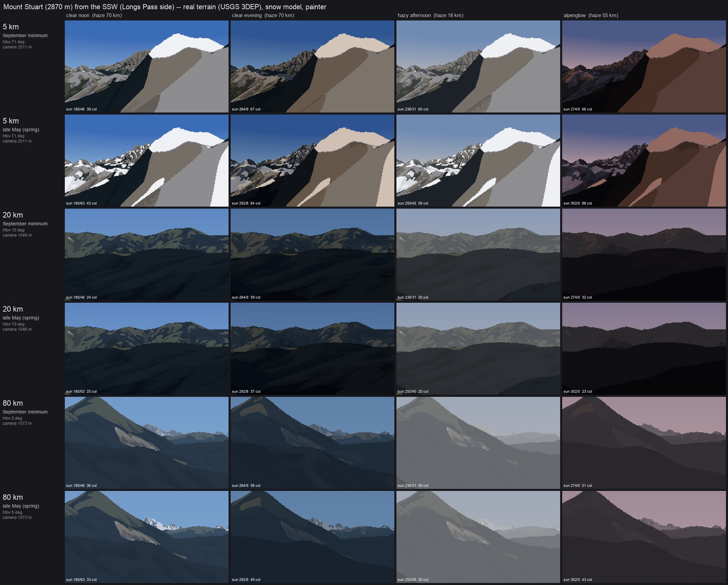Click the 80 km September alpenglow image
Screen dimensions: 728x585
tap(644, 443)
